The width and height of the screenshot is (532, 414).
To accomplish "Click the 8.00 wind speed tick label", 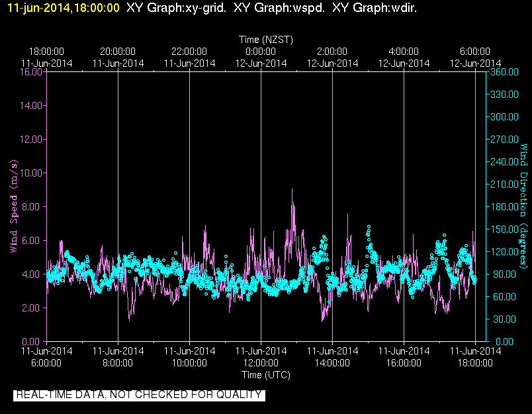I will pos(31,206).
